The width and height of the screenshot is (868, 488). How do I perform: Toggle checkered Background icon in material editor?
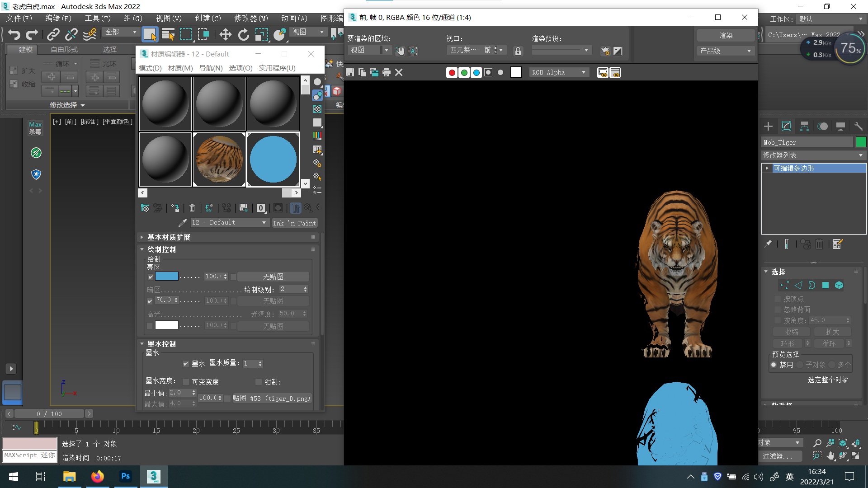coord(318,109)
